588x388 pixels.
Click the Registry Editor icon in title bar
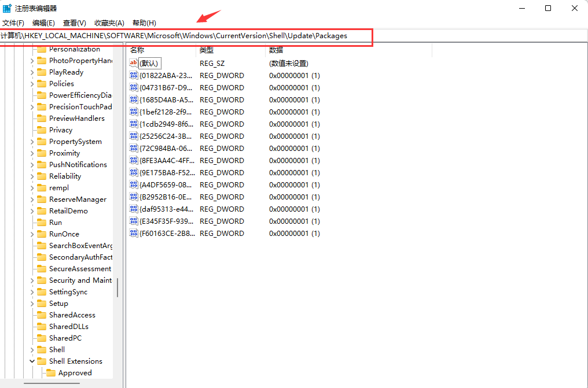point(6,8)
